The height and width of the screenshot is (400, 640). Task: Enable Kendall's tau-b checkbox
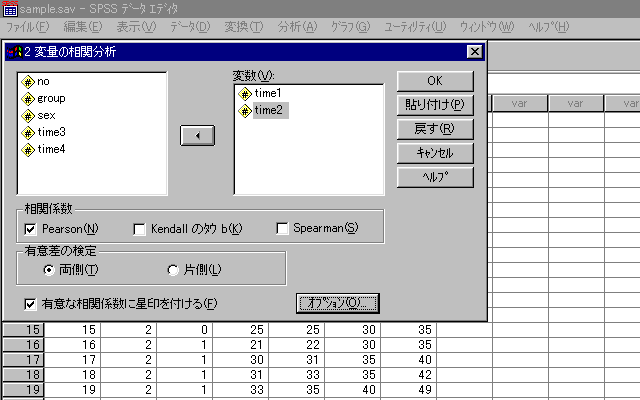140,229
